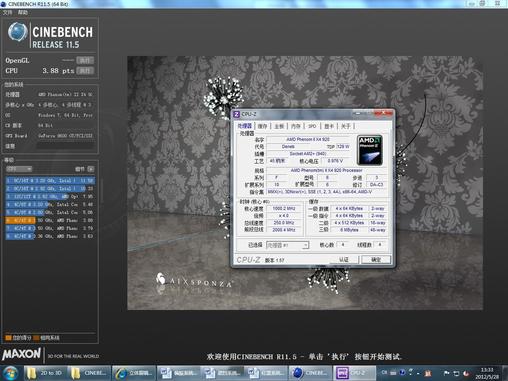This screenshot has height=381, width=508.
Task: Click the 4 x 512 KBytes L2 cache value
Action: click(x=349, y=223)
